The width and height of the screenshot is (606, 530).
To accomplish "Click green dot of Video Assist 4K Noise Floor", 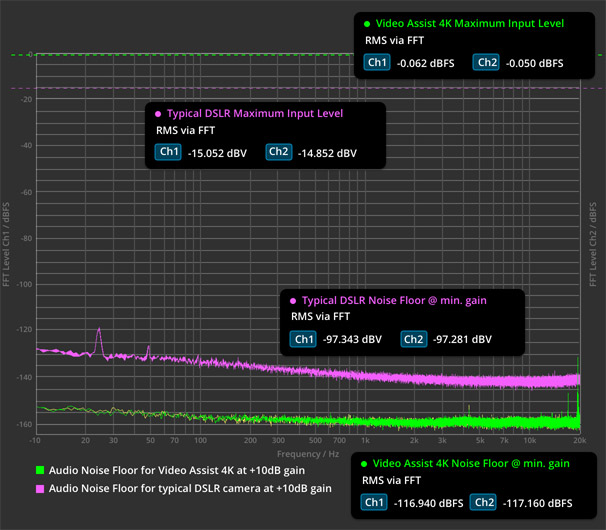I will (366, 464).
